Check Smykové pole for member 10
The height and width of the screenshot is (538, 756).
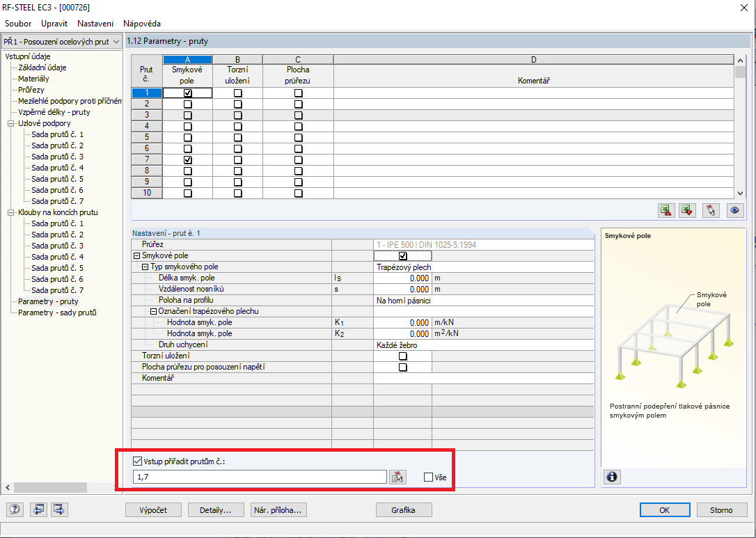click(187, 193)
